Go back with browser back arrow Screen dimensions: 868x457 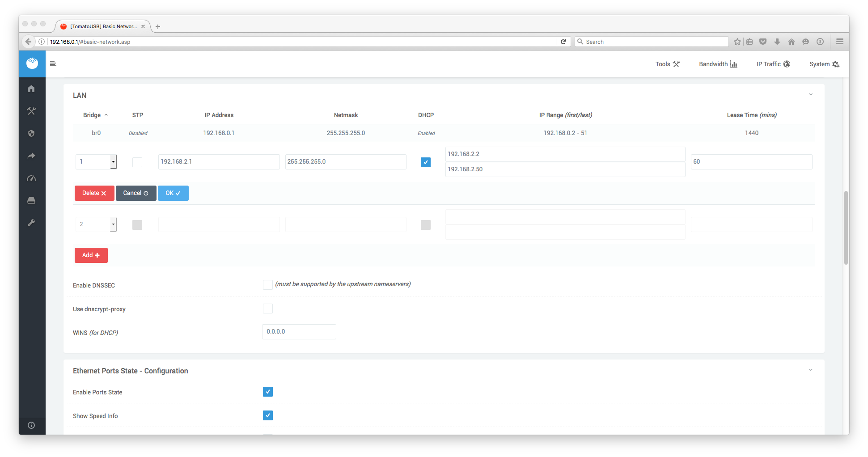click(x=29, y=42)
